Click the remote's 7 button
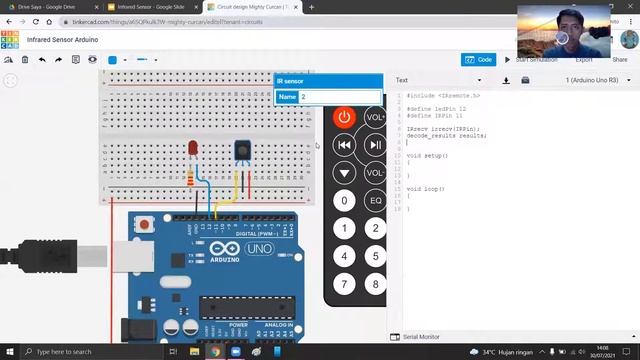The height and width of the screenshot is (360, 640). (x=344, y=284)
